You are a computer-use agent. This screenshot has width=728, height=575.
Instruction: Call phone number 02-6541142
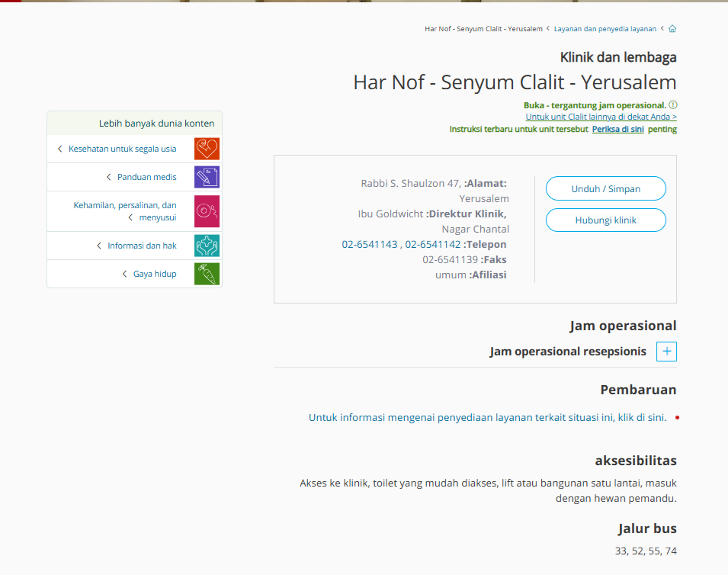(432, 244)
